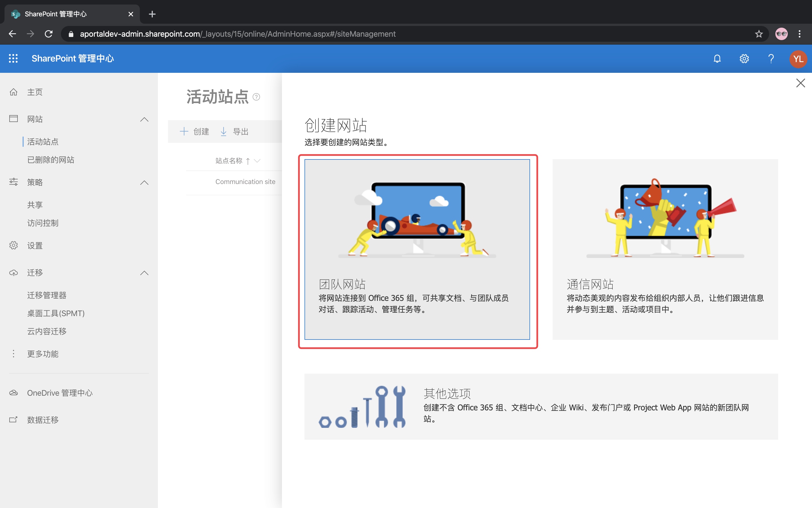Click the cloud icon beside OneDrive 管理中心

[x=14, y=392]
